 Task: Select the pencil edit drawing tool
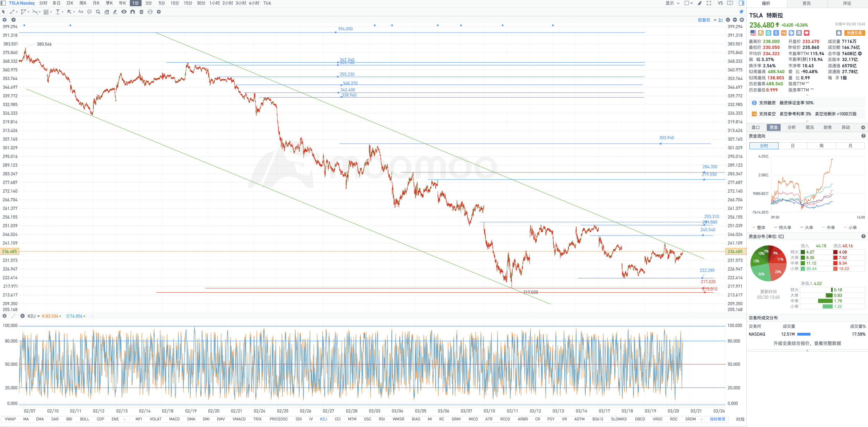point(115,12)
